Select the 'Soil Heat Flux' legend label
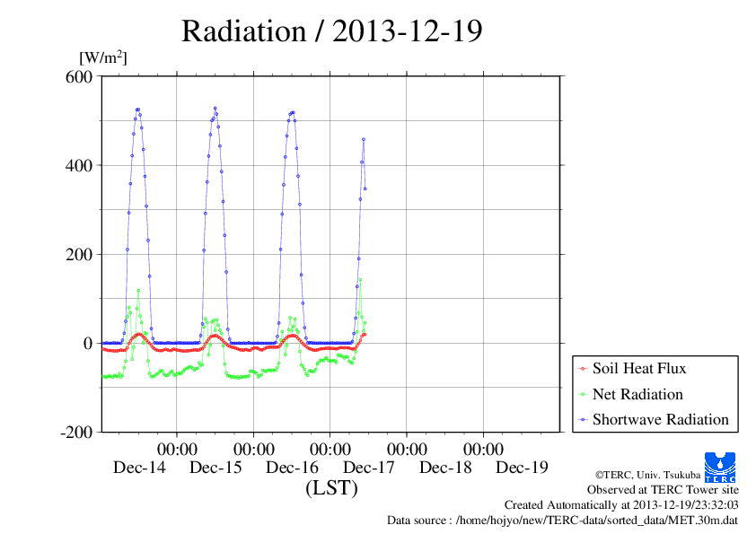Image resolution: width=756 pixels, height=534 pixels. click(x=639, y=368)
